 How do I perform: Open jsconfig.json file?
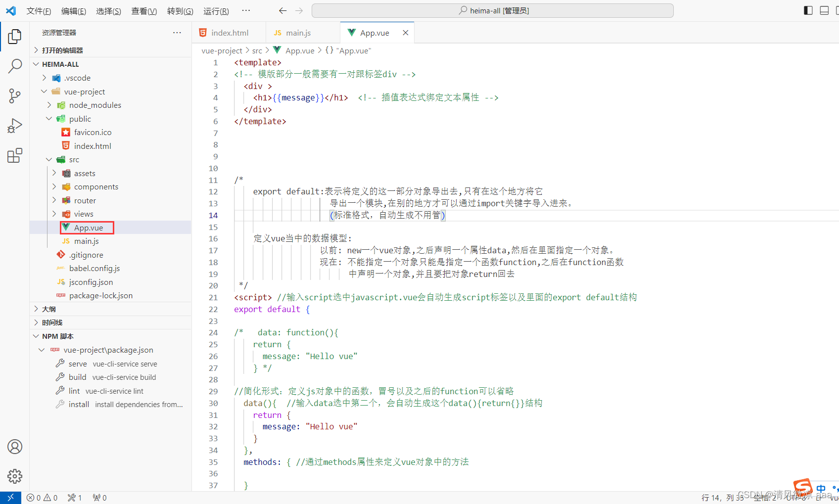click(91, 282)
